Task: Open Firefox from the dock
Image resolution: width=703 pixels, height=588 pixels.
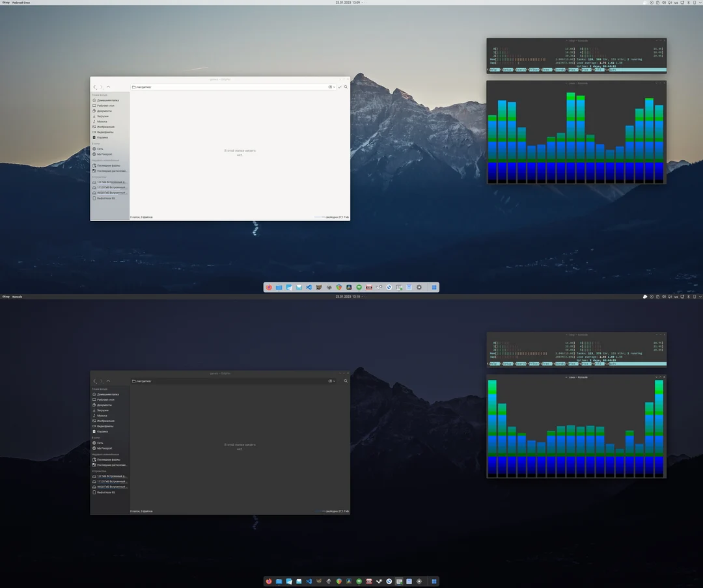Action: pos(268,287)
